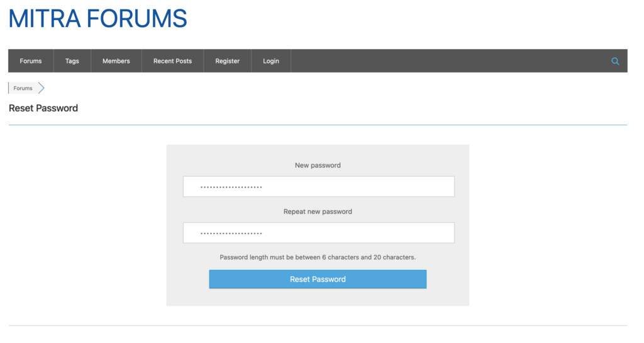This screenshot has width=644, height=343.
Task: Click masked dots in Repeat new password
Action: click(231, 233)
